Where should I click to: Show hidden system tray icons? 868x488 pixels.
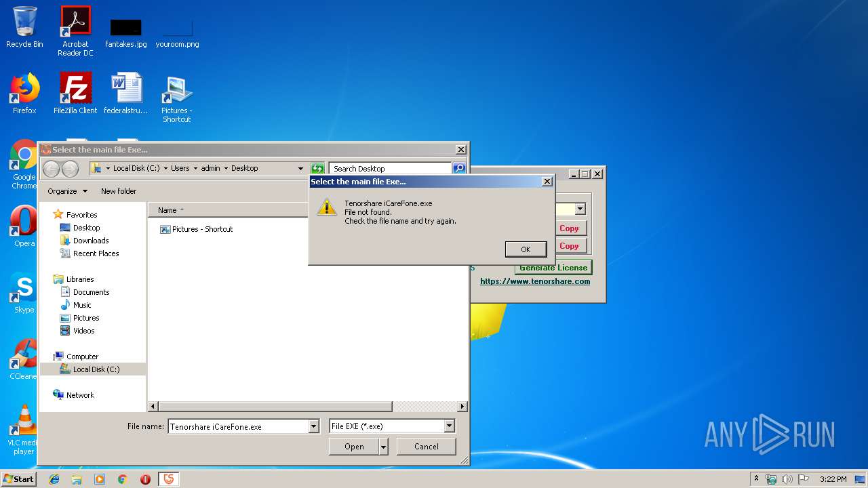pos(757,479)
